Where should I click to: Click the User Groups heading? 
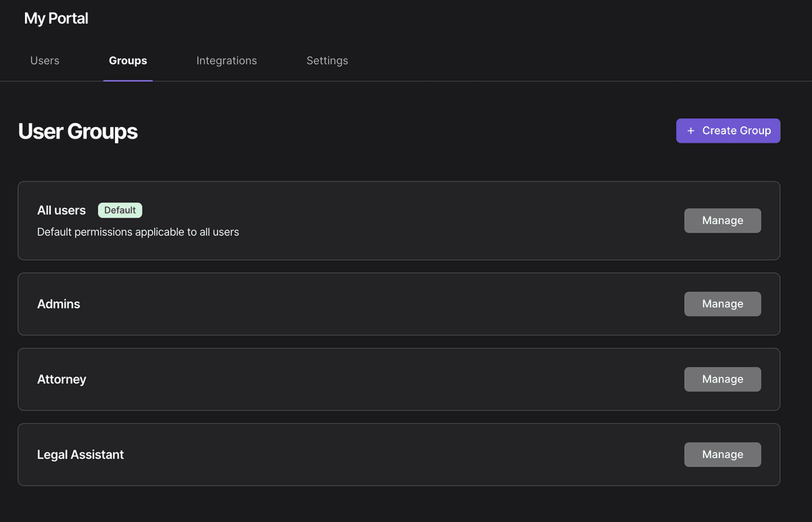coord(78,131)
